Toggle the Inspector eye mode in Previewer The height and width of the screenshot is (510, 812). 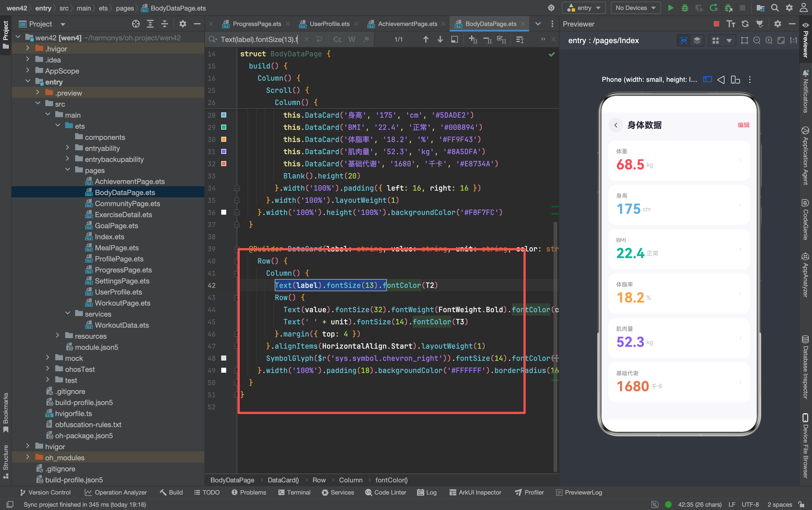point(684,41)
